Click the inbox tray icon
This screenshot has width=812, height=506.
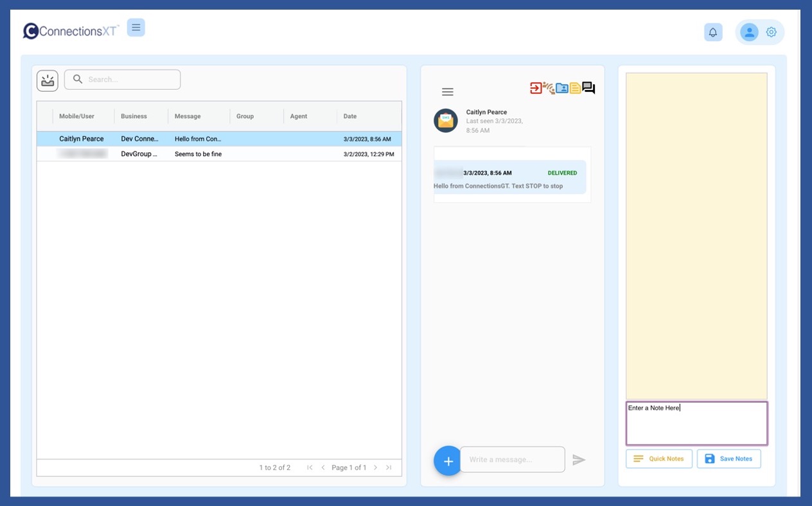coord(48,80)
